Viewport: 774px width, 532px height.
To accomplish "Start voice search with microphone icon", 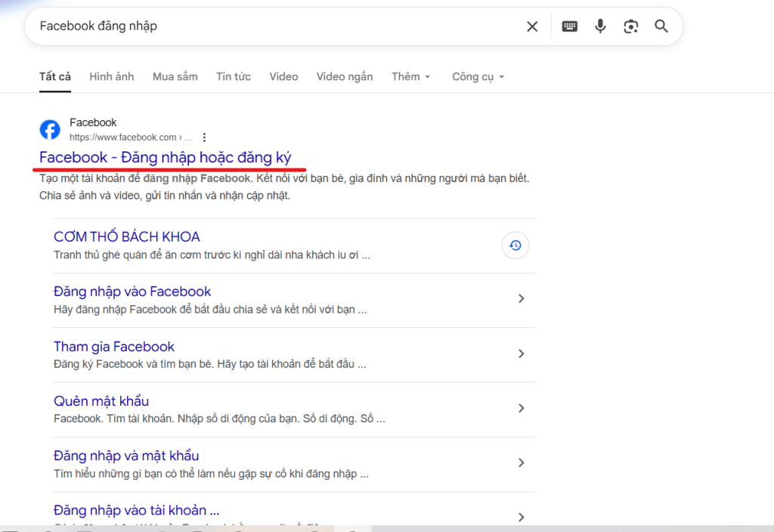I will [x=600, y=26].
